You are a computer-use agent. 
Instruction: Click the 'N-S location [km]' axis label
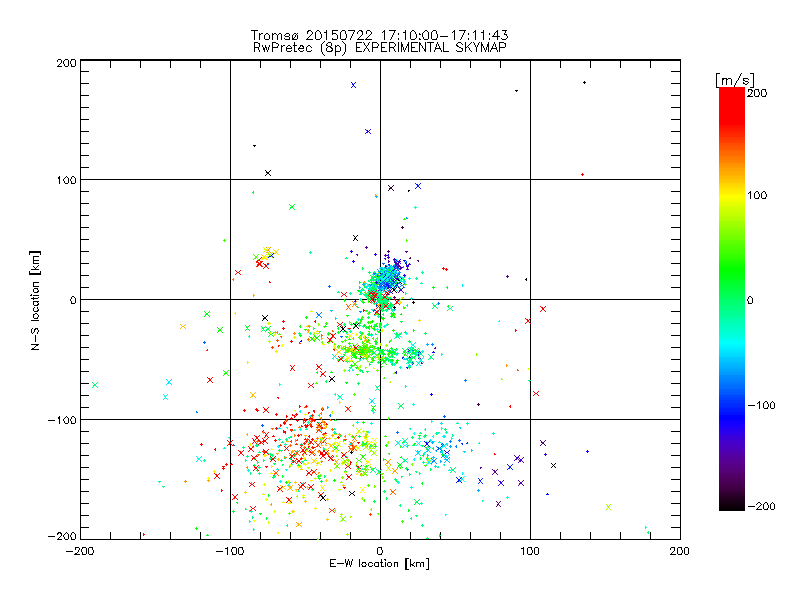coord(35,300)
